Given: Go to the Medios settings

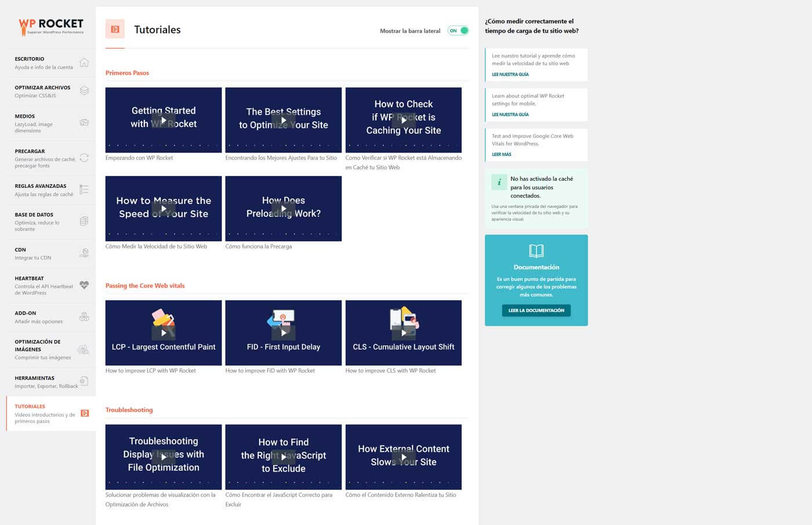Looking at the screenshot, I should point(51,123).
